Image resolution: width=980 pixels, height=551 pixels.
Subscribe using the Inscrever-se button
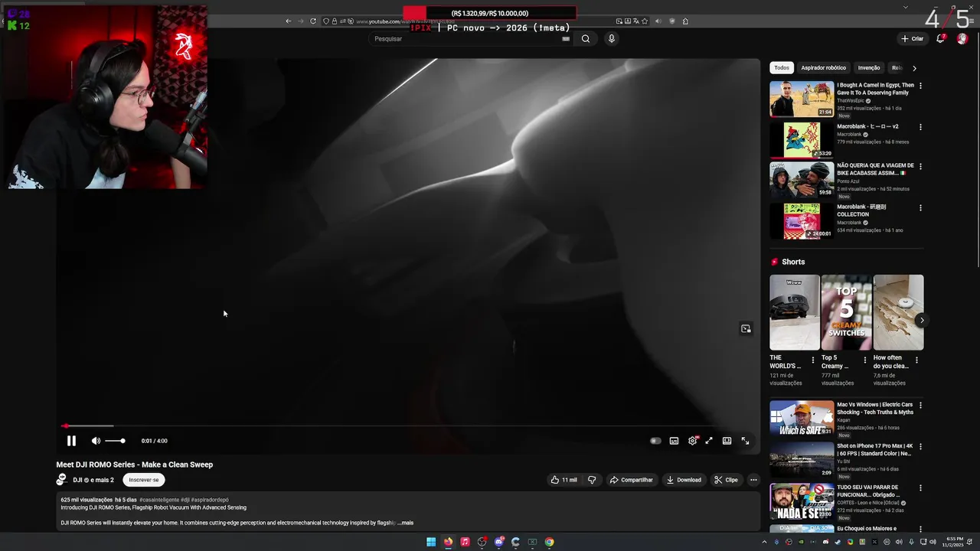point(144,480)
